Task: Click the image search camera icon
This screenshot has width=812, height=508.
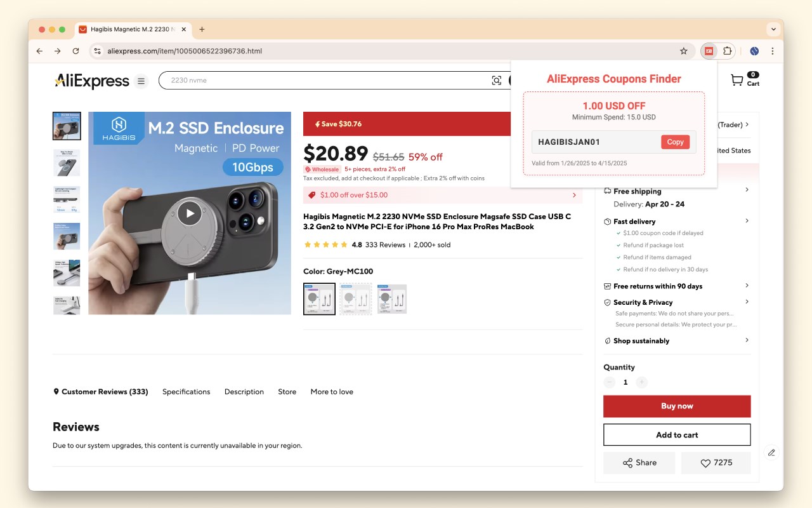Action: point(497,81)
